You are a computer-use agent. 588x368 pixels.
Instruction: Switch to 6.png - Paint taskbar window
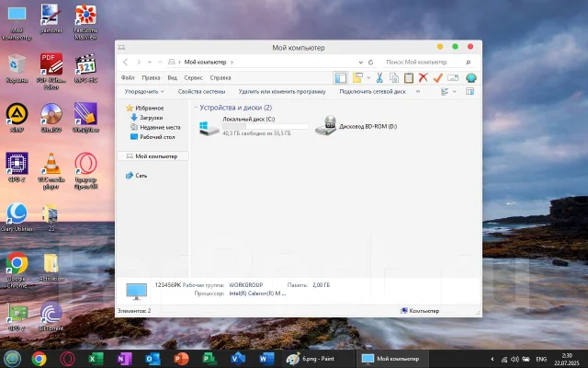(x=318, y=359)
